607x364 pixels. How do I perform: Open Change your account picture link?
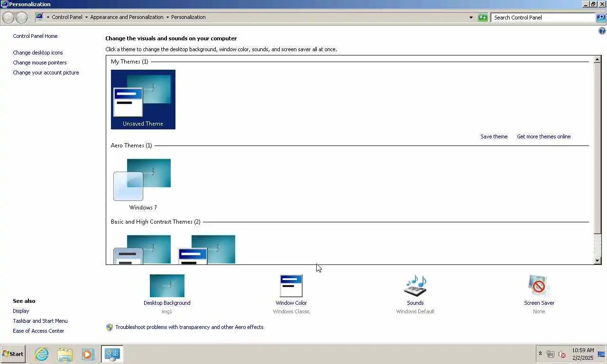click(x=46, y=73)
